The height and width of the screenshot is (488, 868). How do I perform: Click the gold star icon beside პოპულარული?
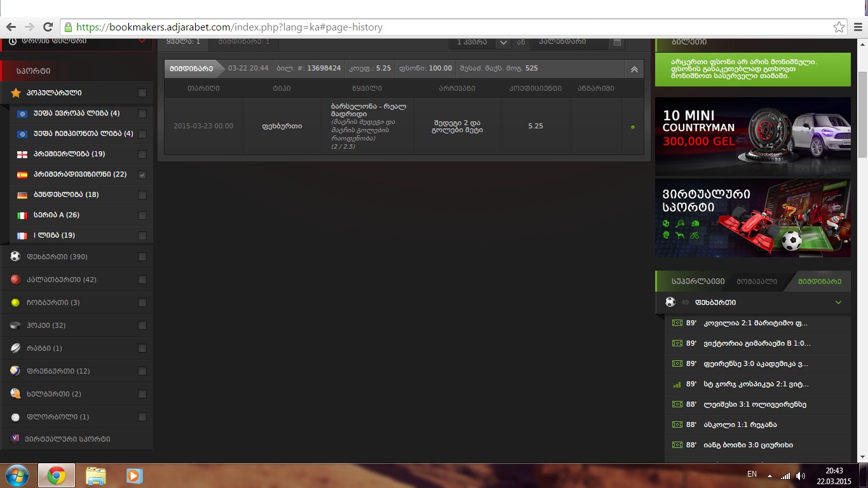pos(16,93)
